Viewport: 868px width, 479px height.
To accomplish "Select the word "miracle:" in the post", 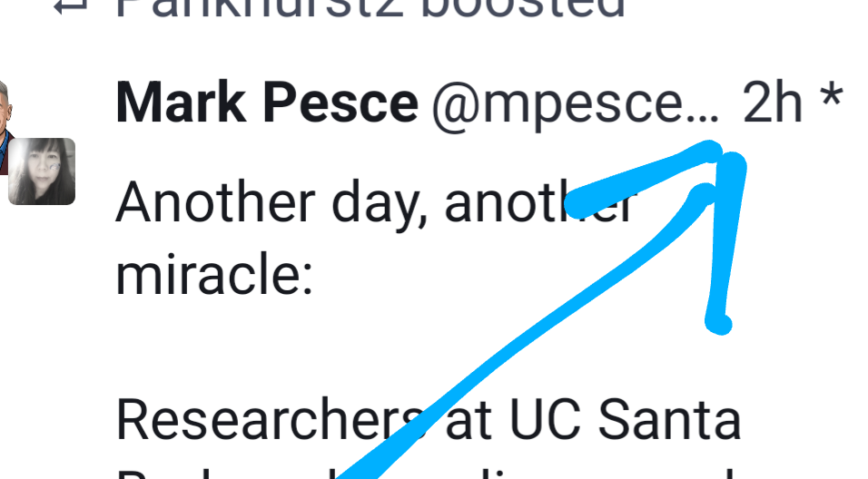I will coord(213,274).
